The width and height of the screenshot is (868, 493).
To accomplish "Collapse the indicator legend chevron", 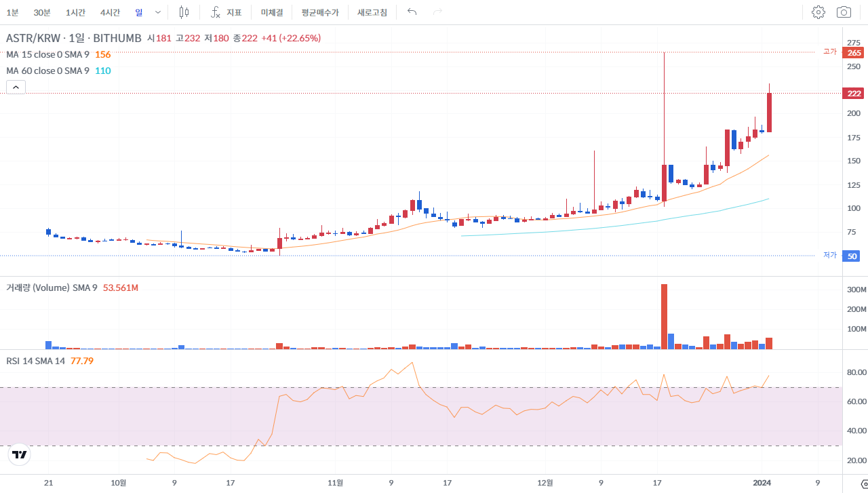I will (16, 87).
